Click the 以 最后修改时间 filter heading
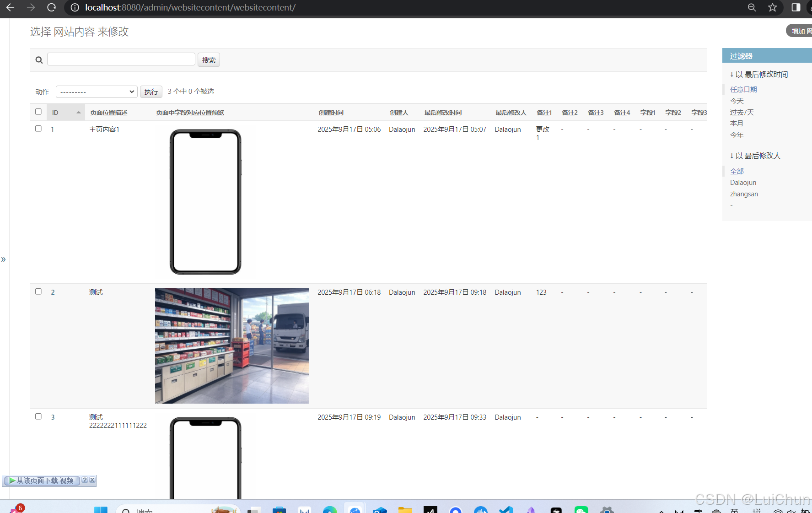Screen dimensions: 812x513 pos(759,74)
